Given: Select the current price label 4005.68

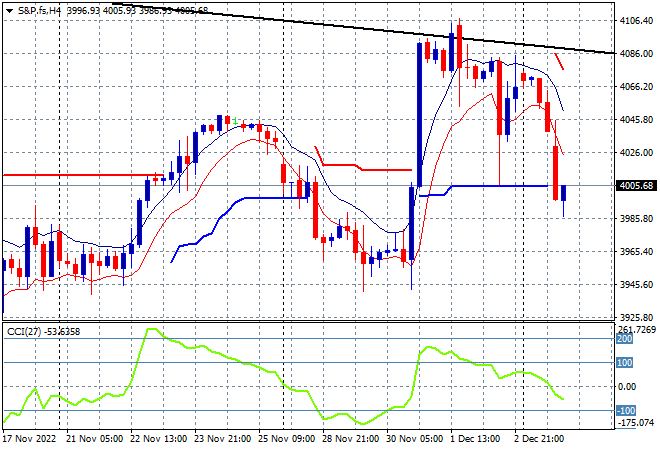Looking at the screenshot, I should 636,186.
